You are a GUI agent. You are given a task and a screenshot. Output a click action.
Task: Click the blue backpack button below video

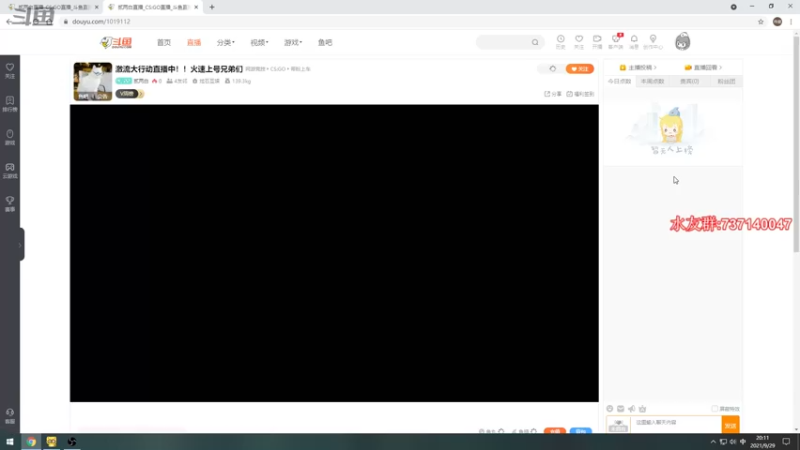(581, 431)
